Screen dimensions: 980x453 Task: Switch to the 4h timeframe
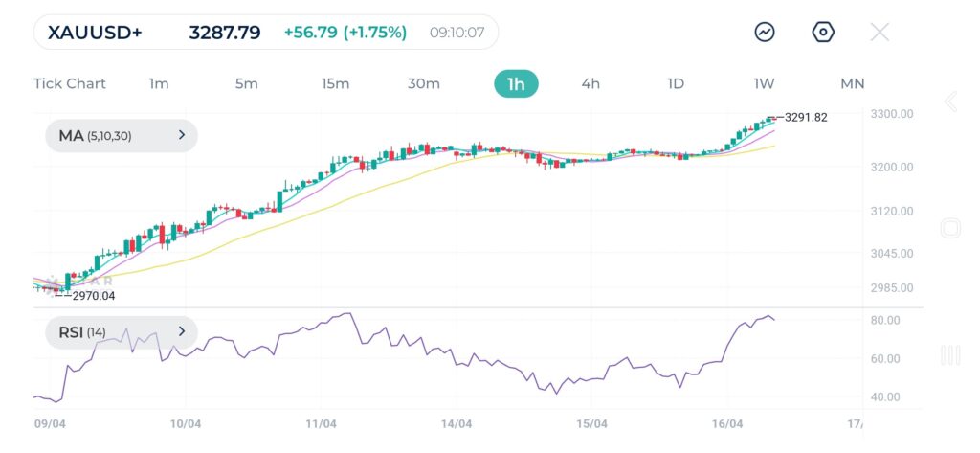tap(590, 83)
